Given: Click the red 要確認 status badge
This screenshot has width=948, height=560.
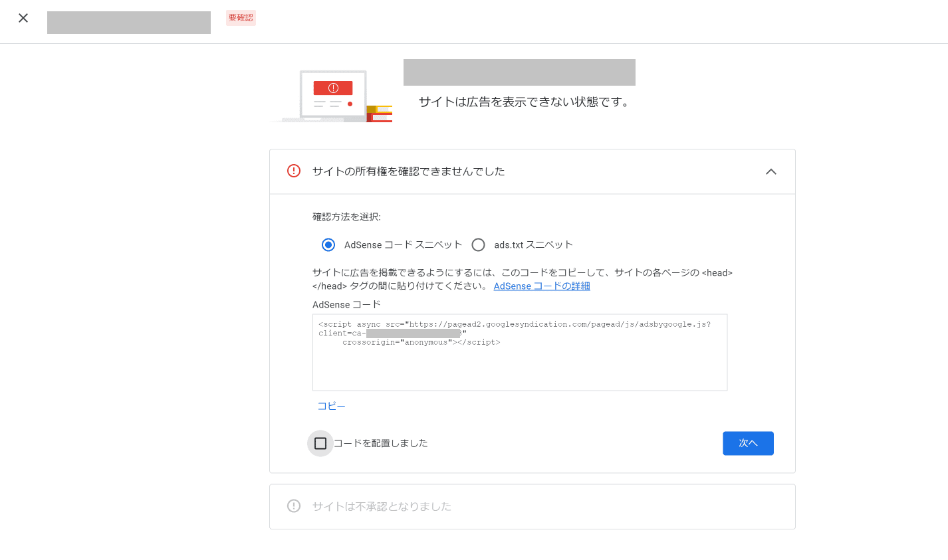Looking at the screenshot, I should (241, 18).
